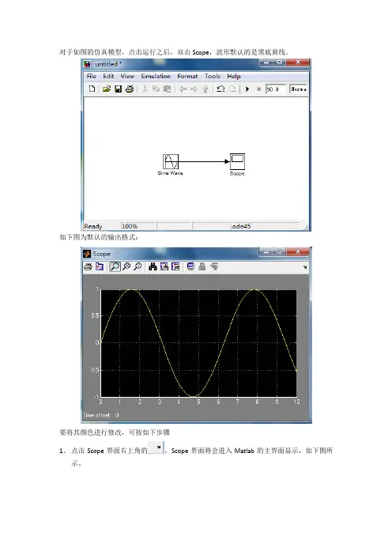
Task: Click the New model icon
Action: point(92,89)
